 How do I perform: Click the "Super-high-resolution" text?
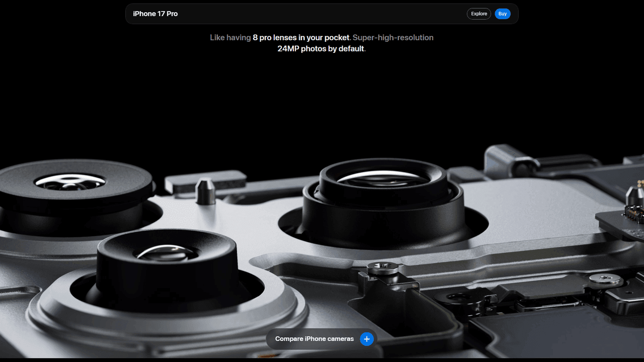pyautogui.click(x=393, y=38)
